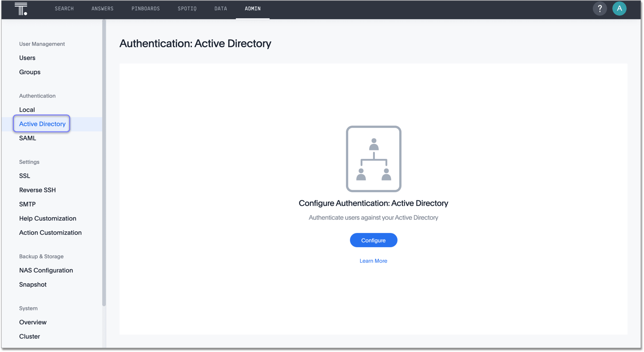Open the SPOTIQ page

pos(187,8)
